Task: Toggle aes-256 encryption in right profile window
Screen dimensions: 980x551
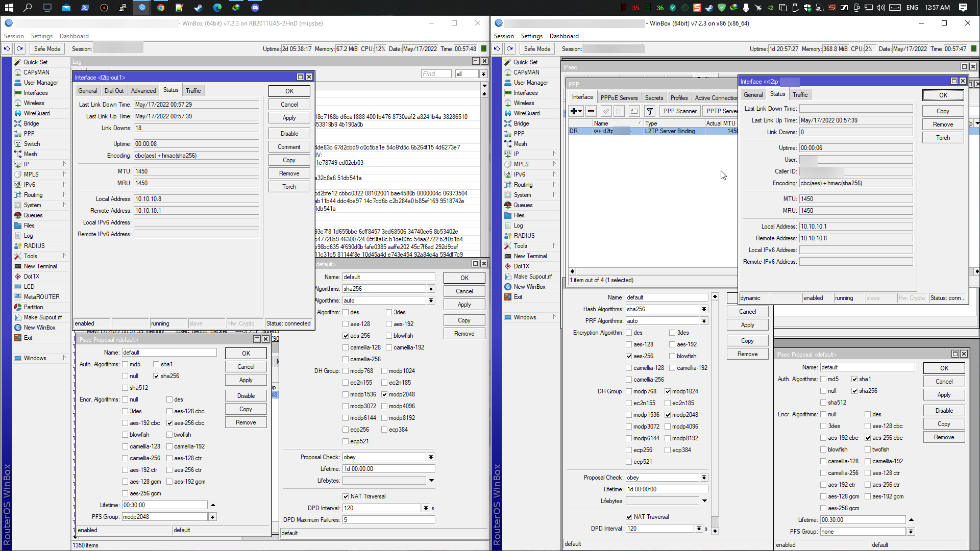Action: 629,356
